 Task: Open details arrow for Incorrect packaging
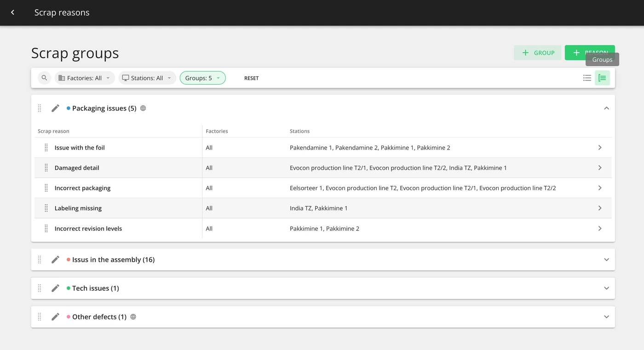coord(600,188)
